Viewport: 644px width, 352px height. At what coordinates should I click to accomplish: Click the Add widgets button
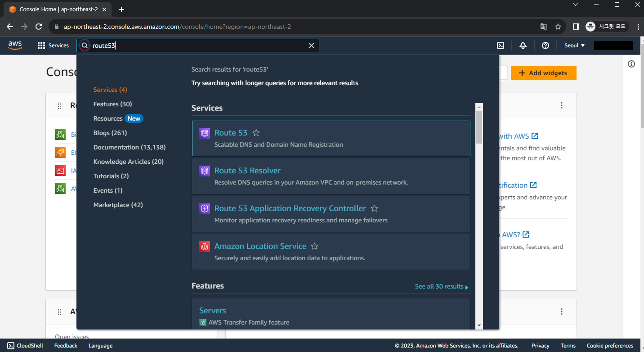pyautogui.click(x=543, y=73)
